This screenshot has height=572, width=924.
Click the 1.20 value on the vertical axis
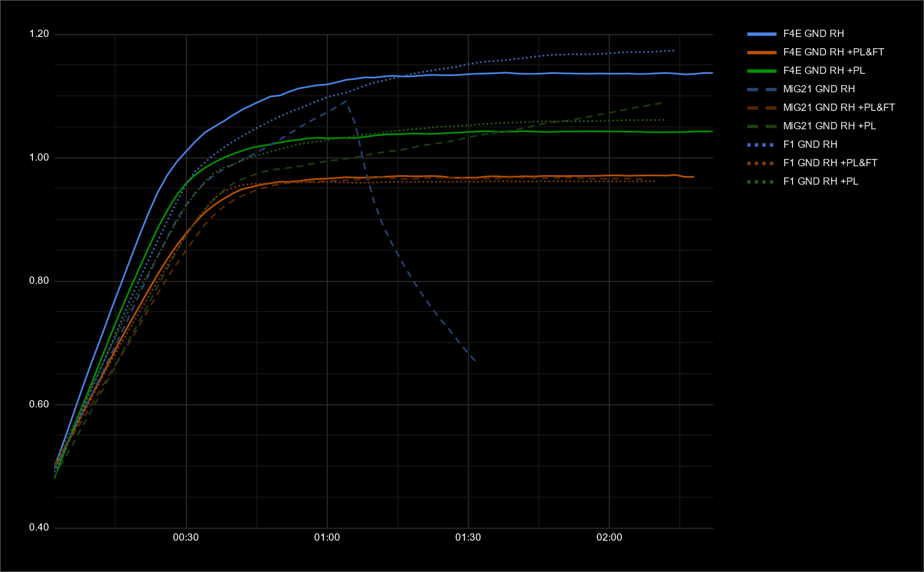pos(39,34)
